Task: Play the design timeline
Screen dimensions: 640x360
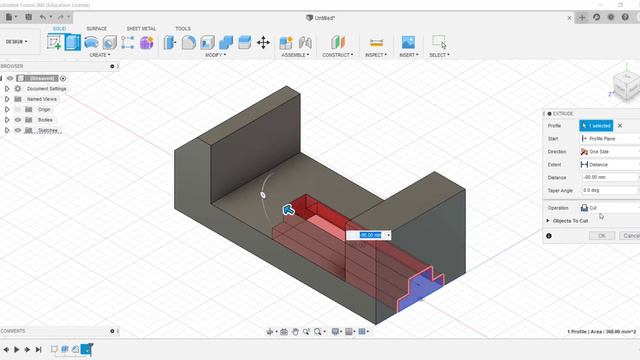Action: click(x=16, y=349)
